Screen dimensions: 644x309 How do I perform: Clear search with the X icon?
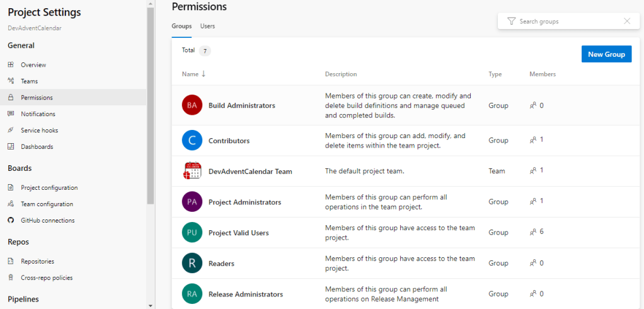(x=626, y=21)
